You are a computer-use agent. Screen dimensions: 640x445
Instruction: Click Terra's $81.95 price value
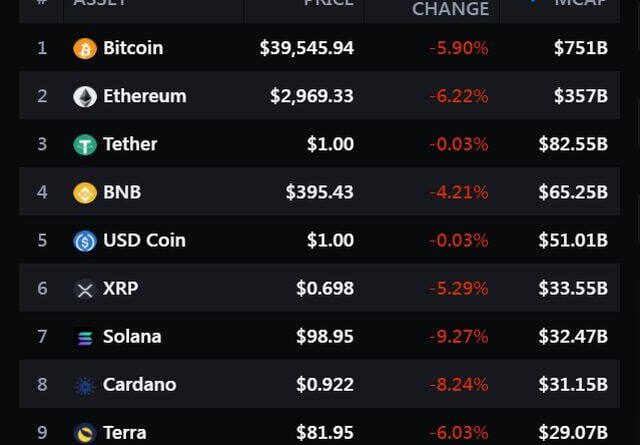tap(324, 432)
